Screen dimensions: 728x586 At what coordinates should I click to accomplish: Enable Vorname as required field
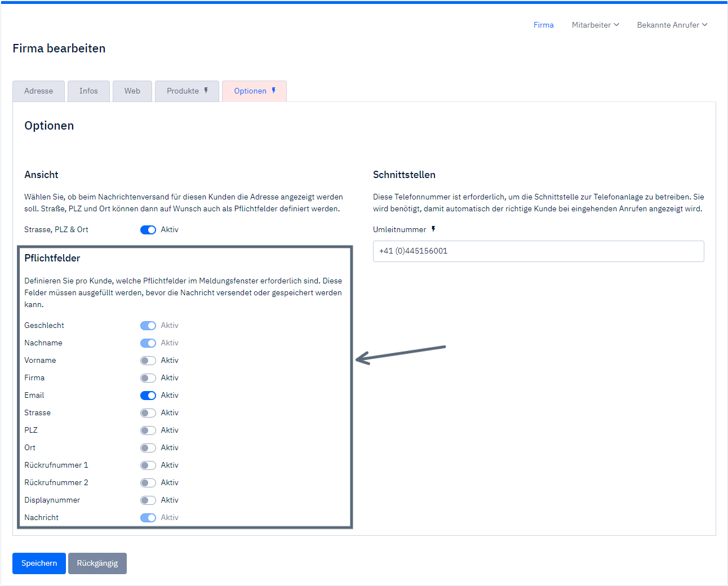coord(148,361)
